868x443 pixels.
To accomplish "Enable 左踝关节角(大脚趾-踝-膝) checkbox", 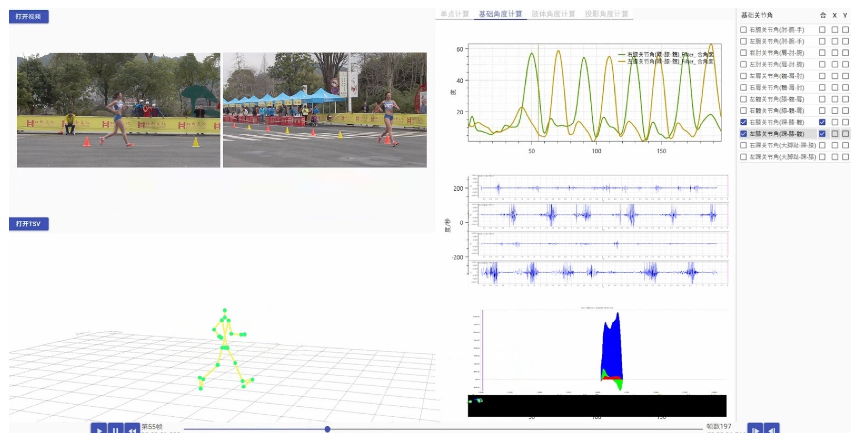I will pyautogui.click(x=743, y=157).
